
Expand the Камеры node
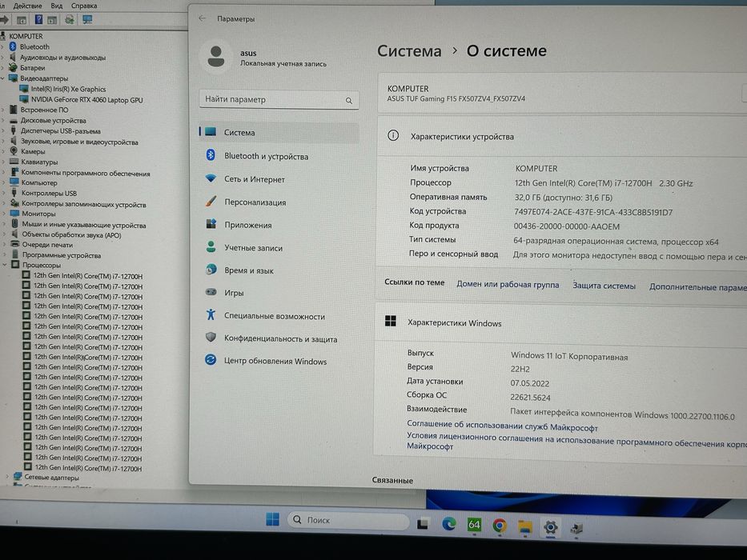pos(3,151)
